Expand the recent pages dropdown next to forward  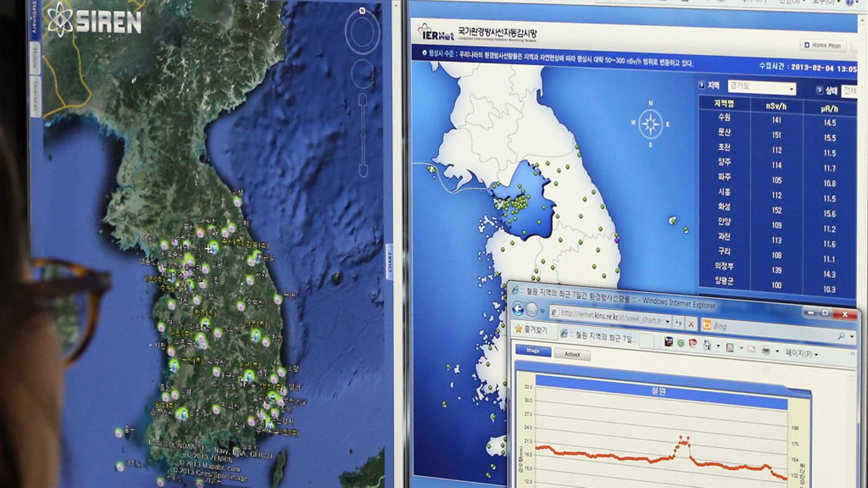point(543,311)
